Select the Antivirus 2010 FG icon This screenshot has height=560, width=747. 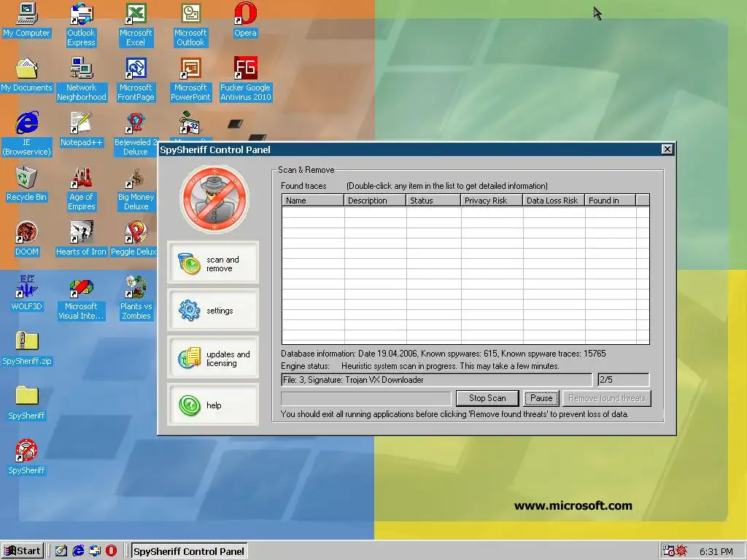[x=245, y=79]
